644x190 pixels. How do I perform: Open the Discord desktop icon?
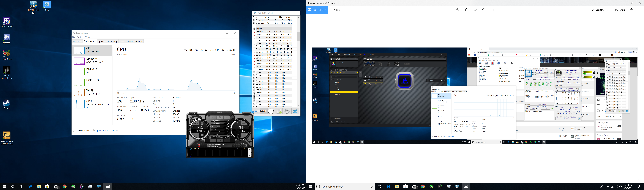click(7, 39)
